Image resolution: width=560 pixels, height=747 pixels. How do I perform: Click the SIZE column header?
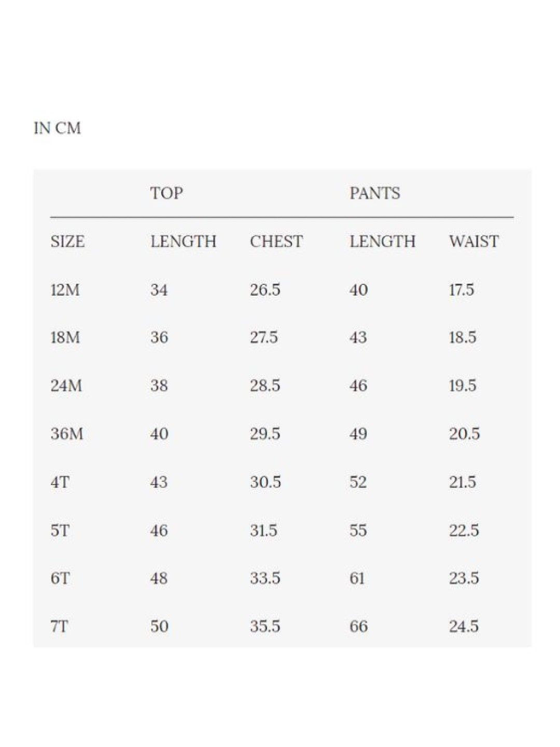point(67,241)
